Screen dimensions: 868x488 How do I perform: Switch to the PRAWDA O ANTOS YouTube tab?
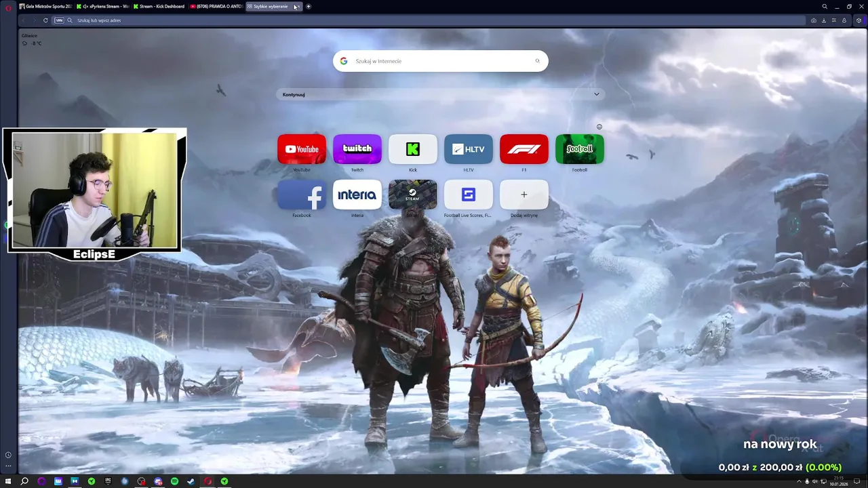coord(216,6)
